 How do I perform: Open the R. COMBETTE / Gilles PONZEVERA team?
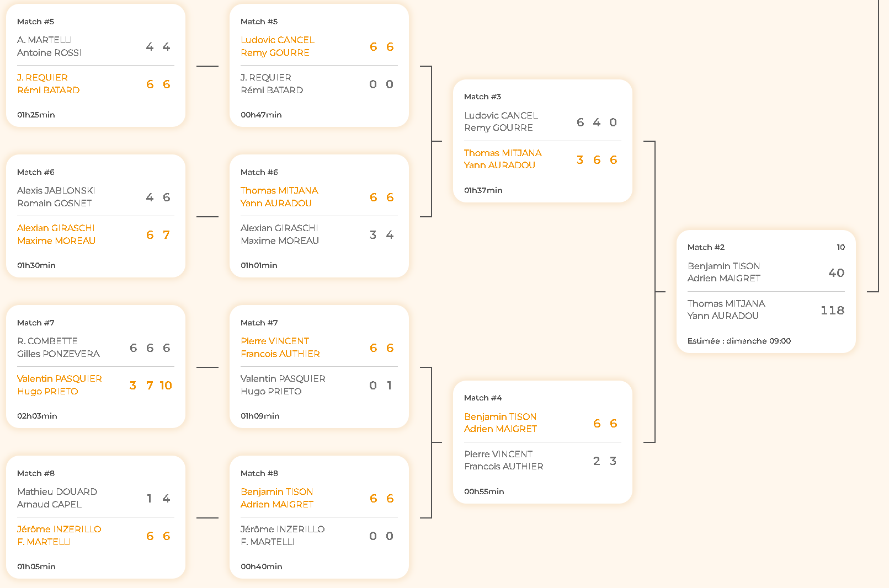pos(58,348)
